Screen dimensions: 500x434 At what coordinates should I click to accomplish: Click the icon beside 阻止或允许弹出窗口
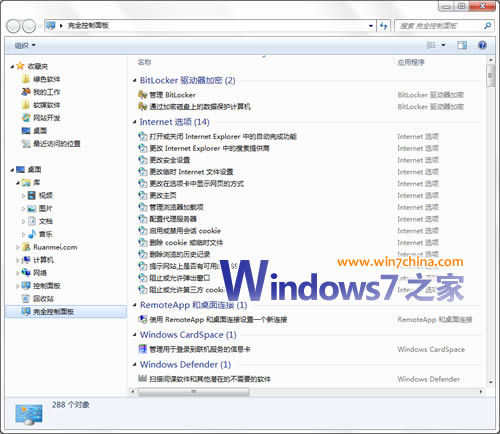[142, 278]
